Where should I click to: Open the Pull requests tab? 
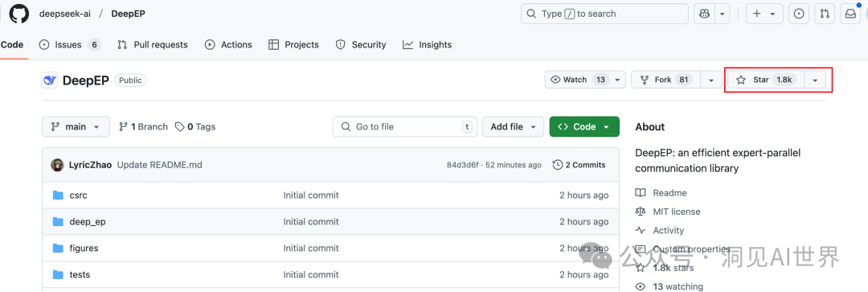[x=152, y=45]
